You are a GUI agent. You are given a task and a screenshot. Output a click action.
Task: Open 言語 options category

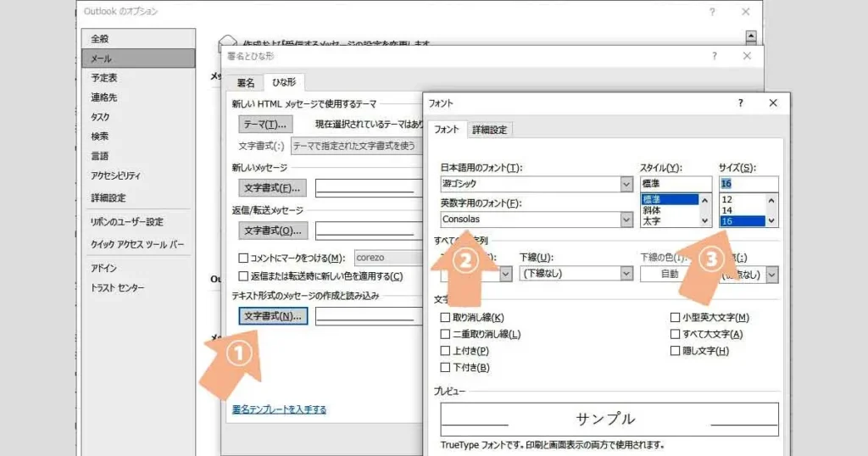[138, 156]
